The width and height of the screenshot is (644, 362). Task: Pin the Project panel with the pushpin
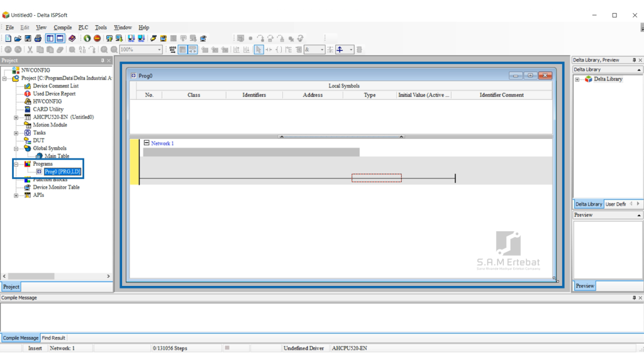tap(103, 60)
